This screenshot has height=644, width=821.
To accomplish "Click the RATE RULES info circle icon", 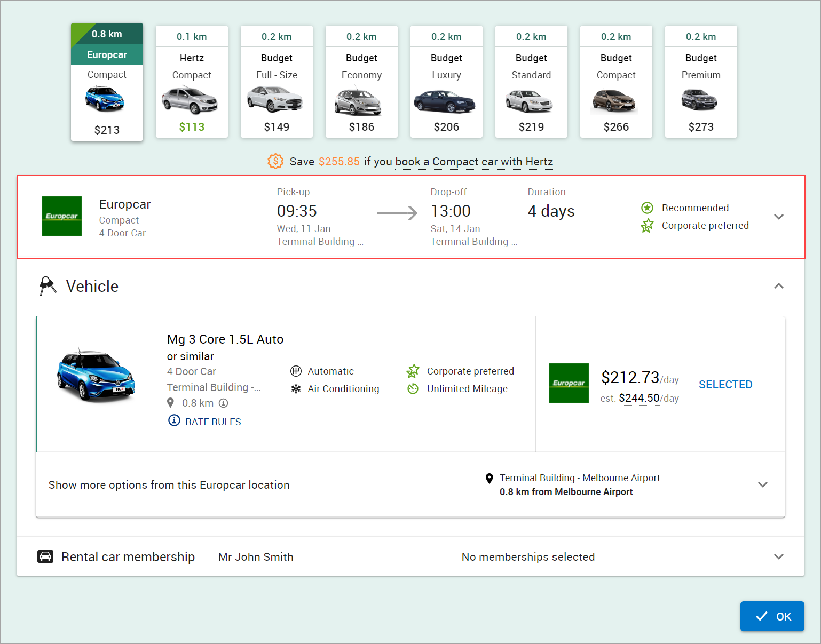I will click(x=174, y=420).
